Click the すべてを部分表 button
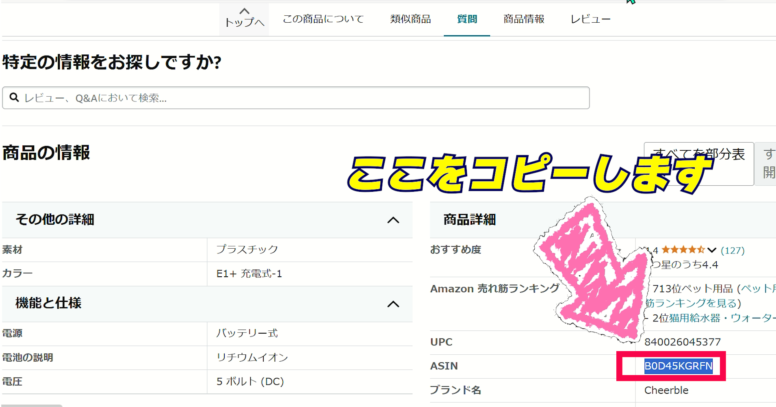Image resolution: width=776 pixels, height=407 pixels. click(x=697, y=155)
